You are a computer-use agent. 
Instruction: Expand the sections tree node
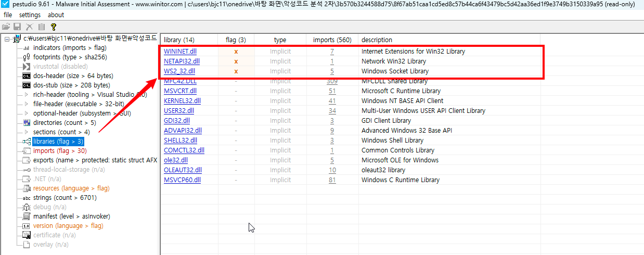pyautogui.click(x=27, y=132)
